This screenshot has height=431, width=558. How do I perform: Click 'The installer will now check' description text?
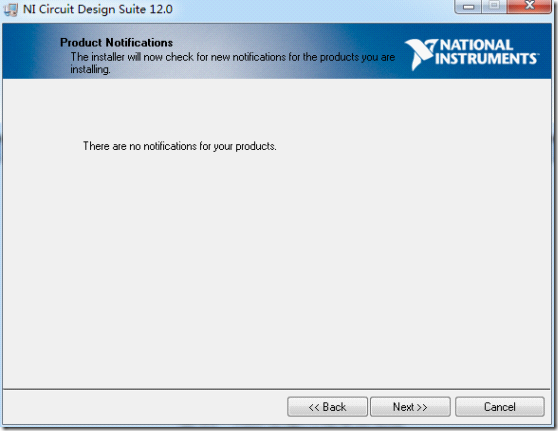tap(233, 63)
